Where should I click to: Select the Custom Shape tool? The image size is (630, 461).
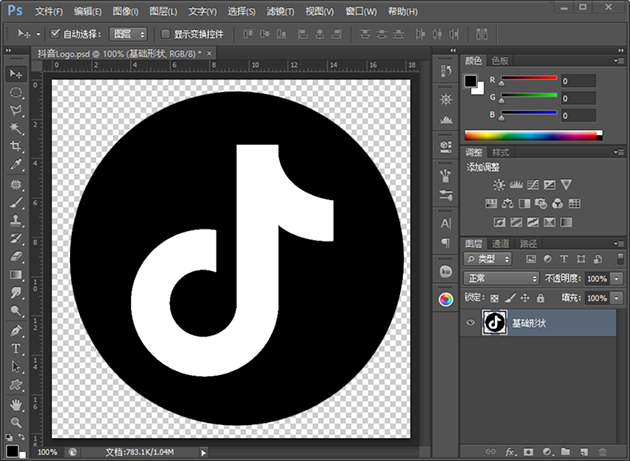[16, 385]
